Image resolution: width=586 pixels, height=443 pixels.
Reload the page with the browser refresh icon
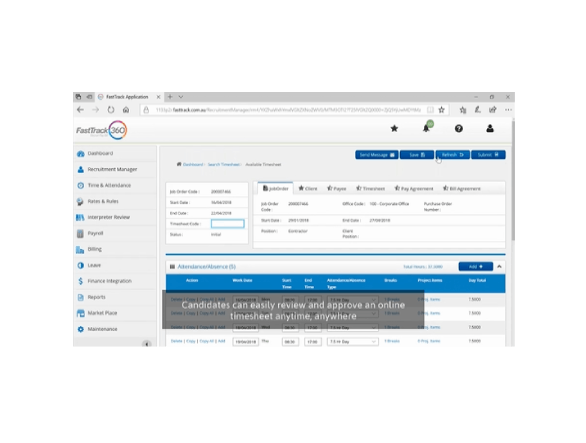111,110
